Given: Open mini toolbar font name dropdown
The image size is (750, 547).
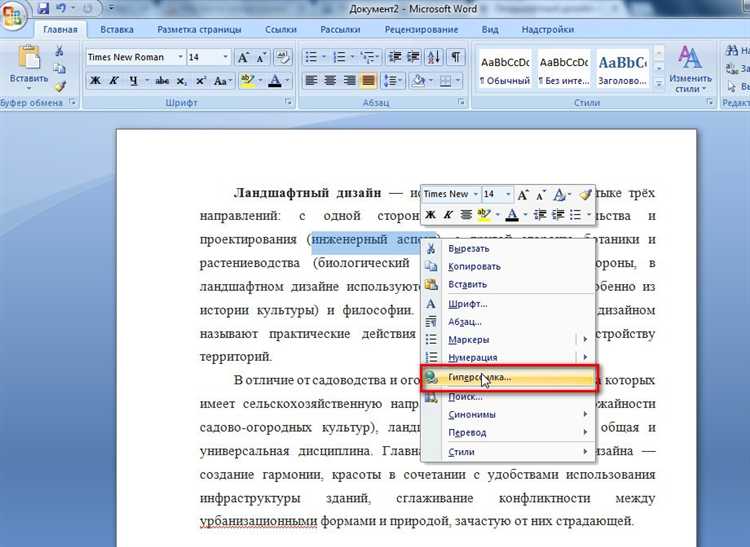Looking at the screenshot, I should tap(475, 194).
